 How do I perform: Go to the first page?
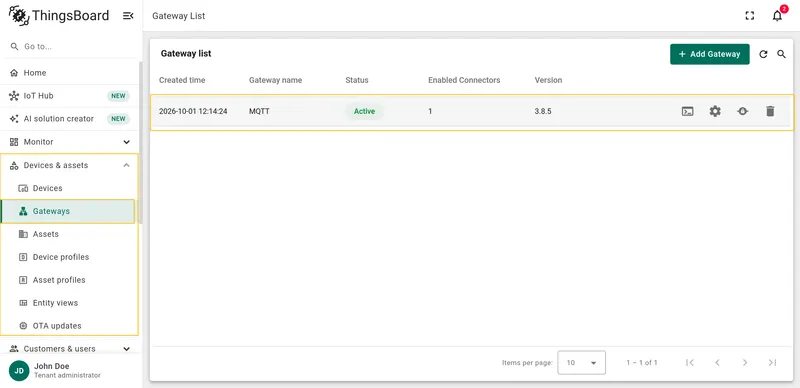690,362
